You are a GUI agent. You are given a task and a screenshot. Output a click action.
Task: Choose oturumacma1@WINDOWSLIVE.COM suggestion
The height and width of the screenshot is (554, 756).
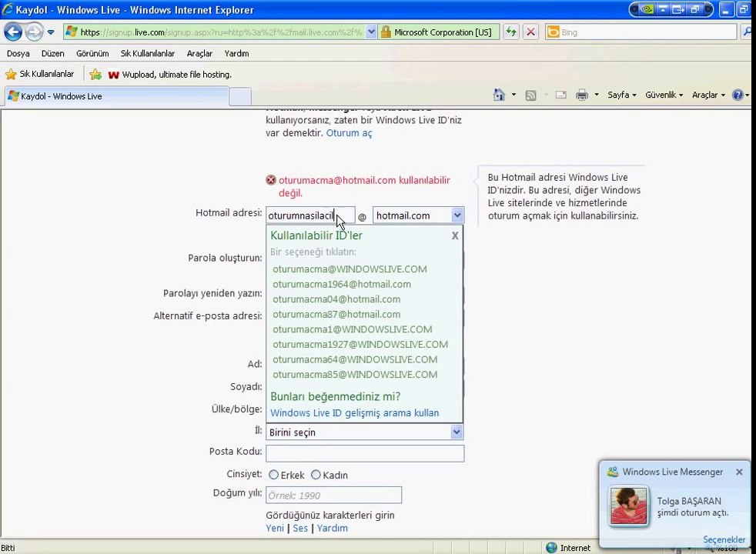[353, 329]
